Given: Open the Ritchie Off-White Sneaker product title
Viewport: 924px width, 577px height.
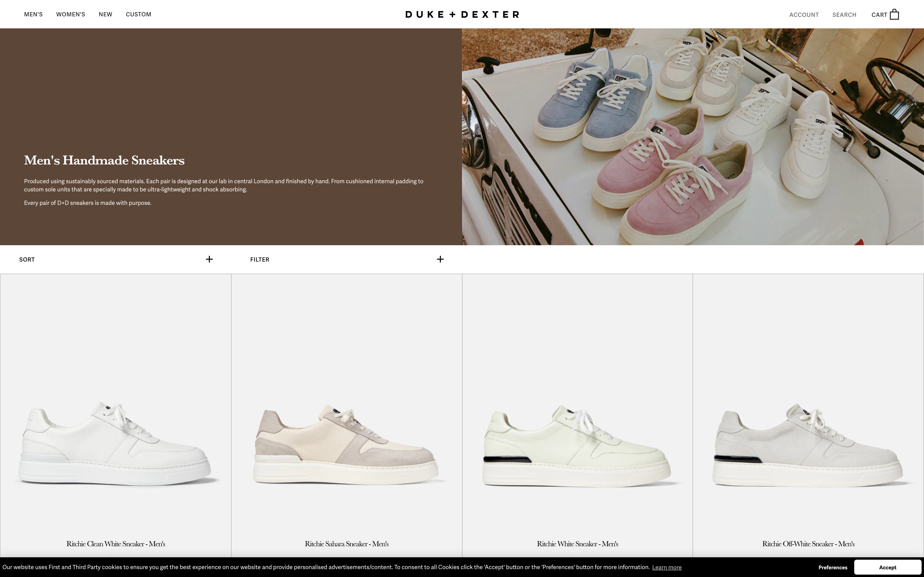Looking at the screenshot, I should click(x=808, y=544).
